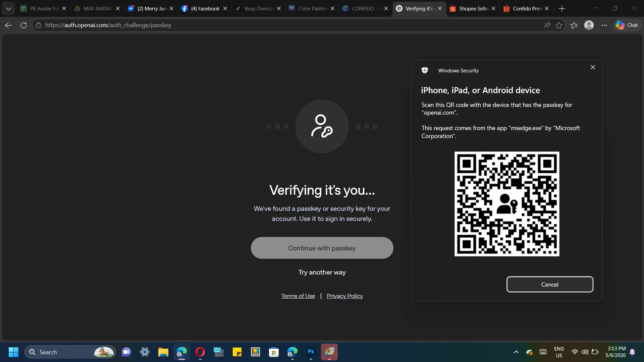
Task: Open Opera browser from taskbar
Action: click(x=200, y=352)
